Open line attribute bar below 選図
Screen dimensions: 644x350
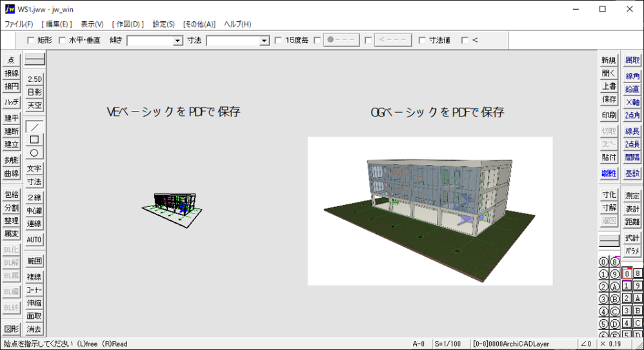[x=609, y=241]
